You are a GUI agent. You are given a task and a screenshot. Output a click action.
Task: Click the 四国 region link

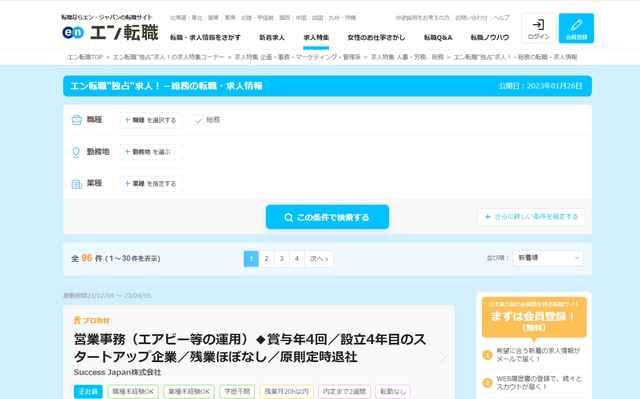pyautogui.click(x=318, y=18)
